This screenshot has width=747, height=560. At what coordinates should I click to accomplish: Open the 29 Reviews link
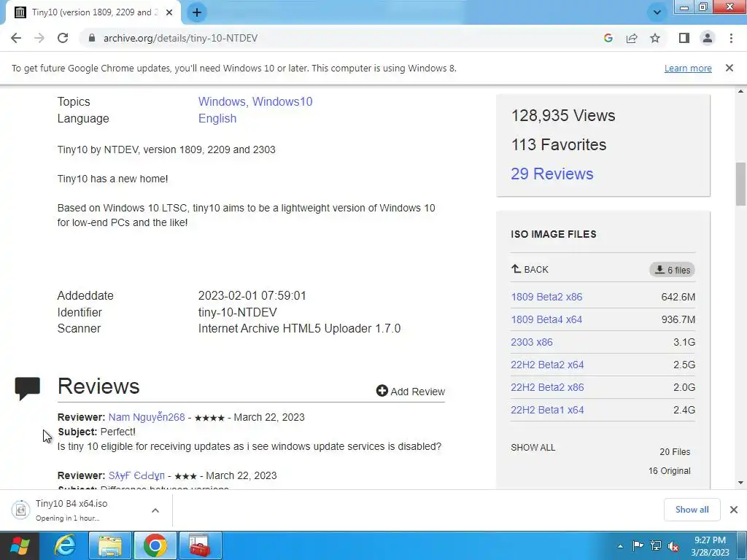[x=552, y=174]
